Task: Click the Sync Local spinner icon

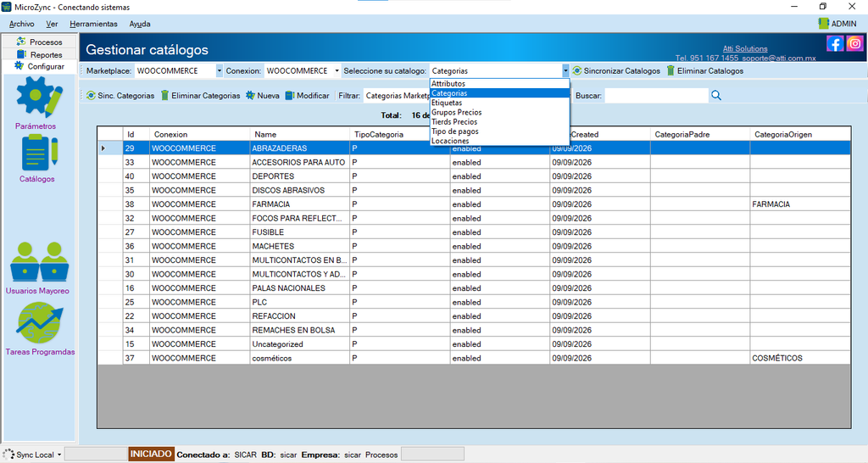Action: (x=8, y=455)
